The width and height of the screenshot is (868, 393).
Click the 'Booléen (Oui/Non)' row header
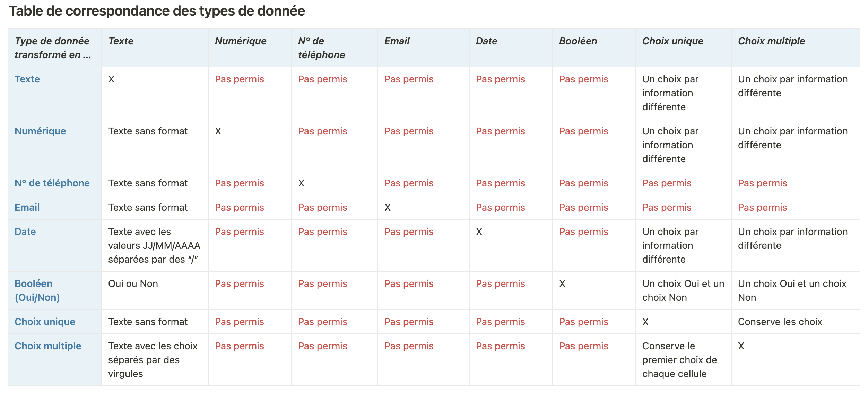(37, 290)
